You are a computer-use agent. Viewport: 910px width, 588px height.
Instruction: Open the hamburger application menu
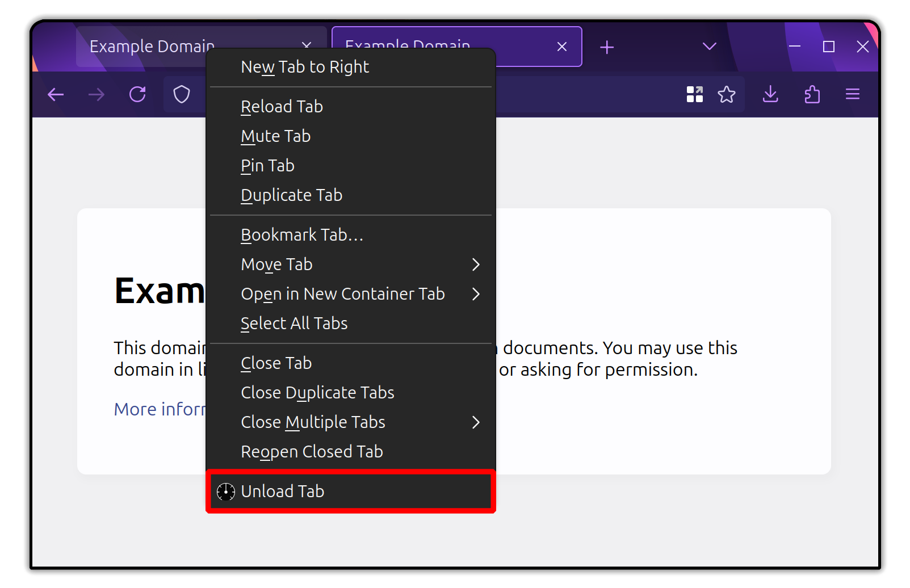(853, 94)
